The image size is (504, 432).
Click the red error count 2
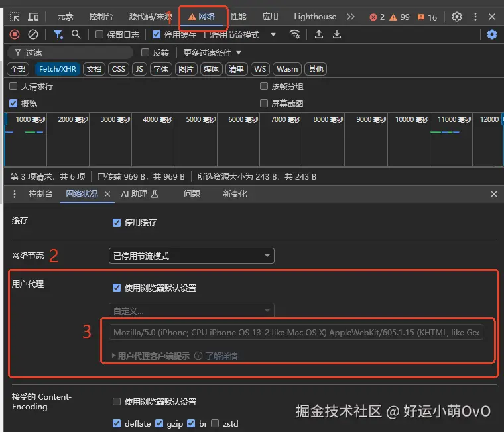[x=377, y=17]
